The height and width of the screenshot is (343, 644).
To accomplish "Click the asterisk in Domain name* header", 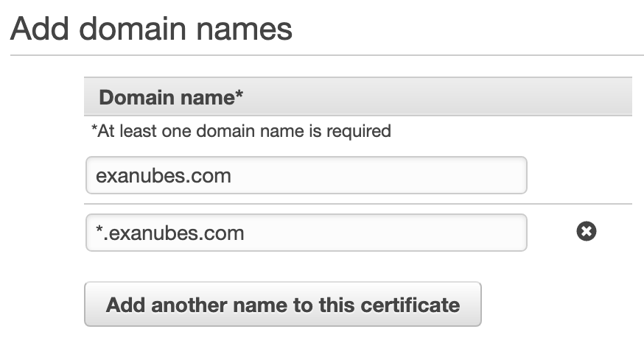I will [x=239, y=93].
